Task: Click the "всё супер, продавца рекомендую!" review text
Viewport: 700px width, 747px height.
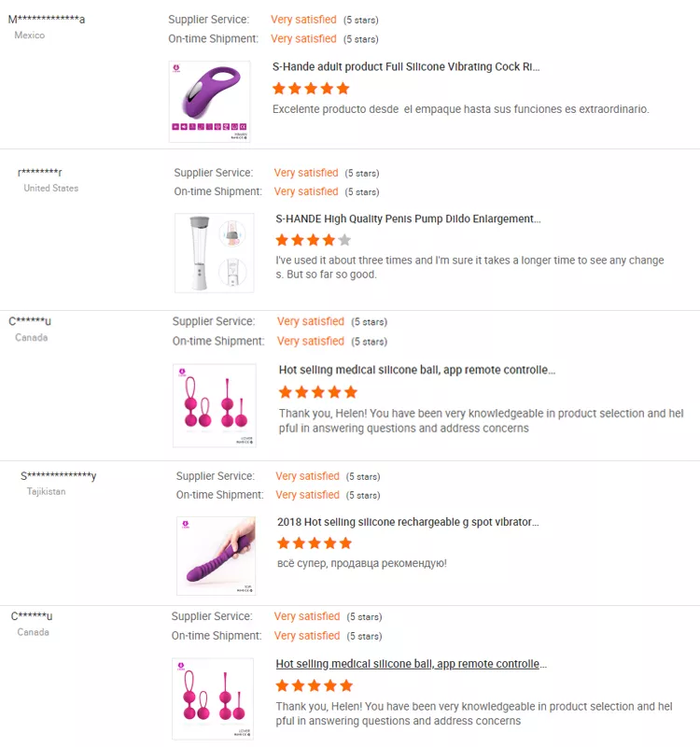Action: click(362, 563)
